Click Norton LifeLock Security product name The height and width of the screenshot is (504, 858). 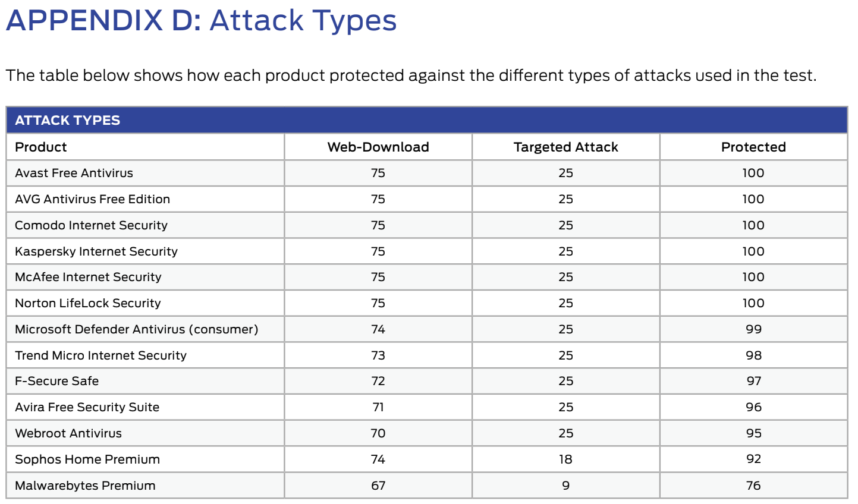(88, 303)
